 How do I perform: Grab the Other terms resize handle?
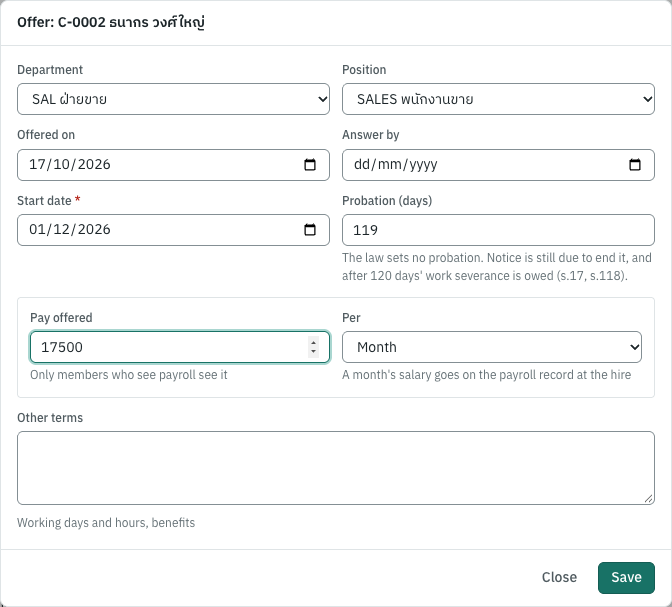(648, 499)
